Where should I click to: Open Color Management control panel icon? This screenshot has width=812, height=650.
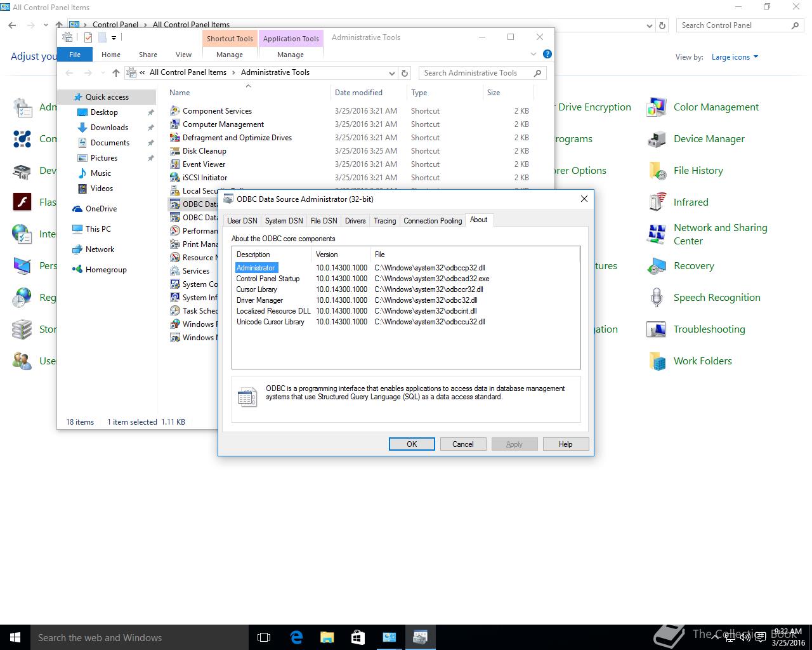click(657, 107)
